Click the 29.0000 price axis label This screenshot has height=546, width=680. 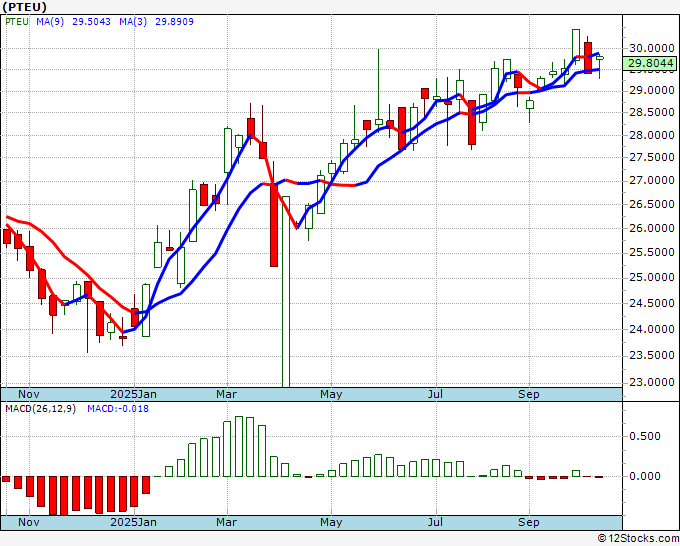[x=652, y=91]
